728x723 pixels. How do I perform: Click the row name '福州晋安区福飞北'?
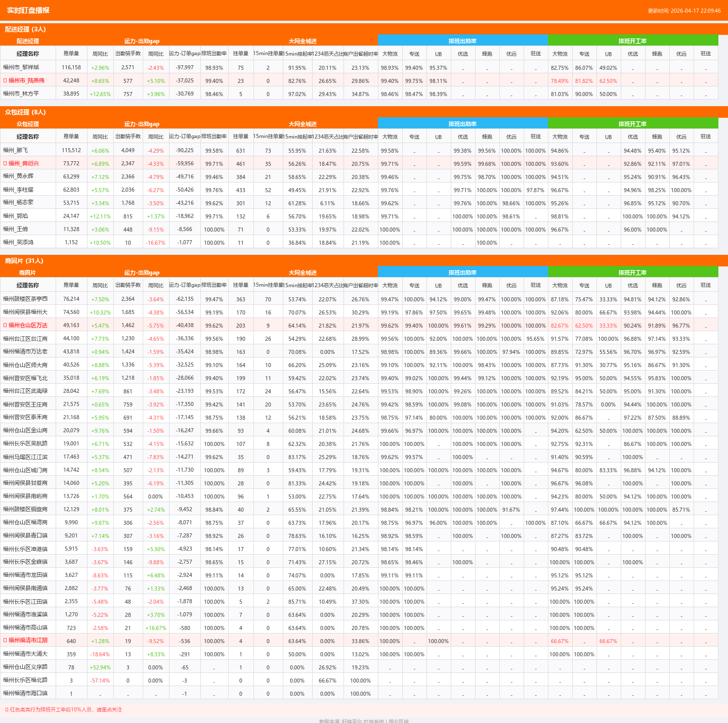point(25,378)
